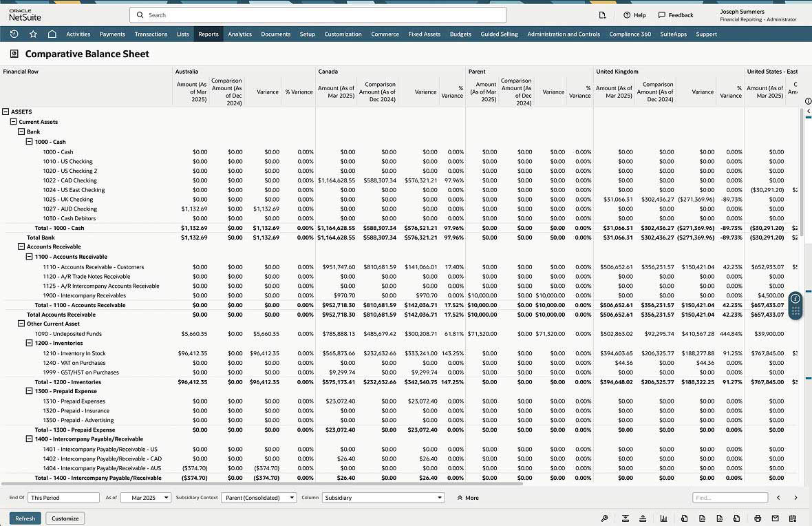Click in the Find text field
The height and width of the screenshot is (526, 812).
[x=729, y=498]
